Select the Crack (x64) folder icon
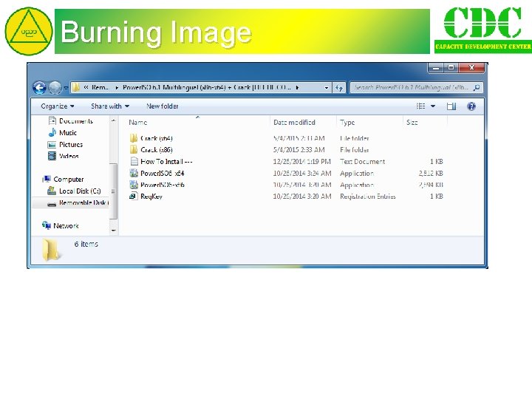532x399 pixels. tap(134, 138)
